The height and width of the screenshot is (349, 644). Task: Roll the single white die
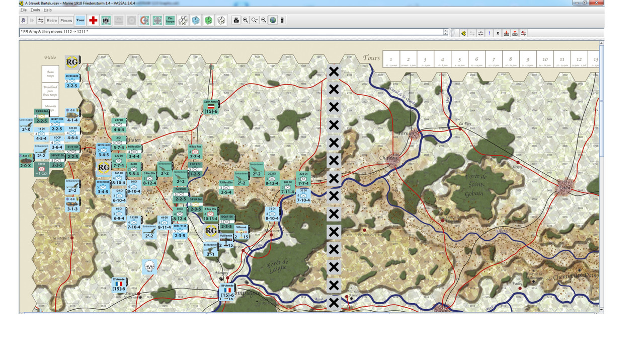pyautogui.click(x=221, y=20)
